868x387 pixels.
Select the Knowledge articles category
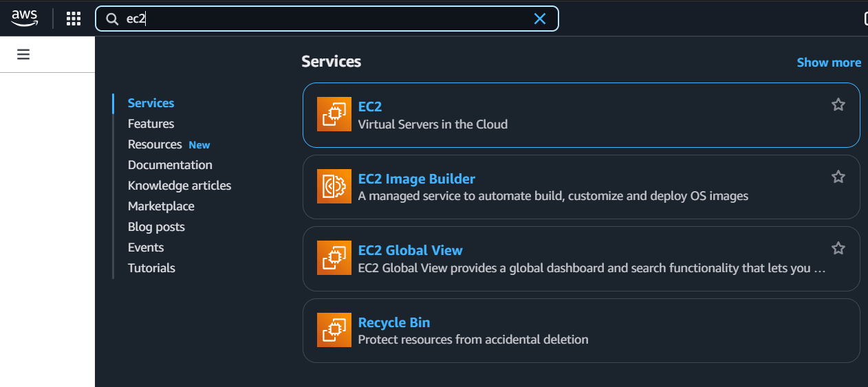180,186
